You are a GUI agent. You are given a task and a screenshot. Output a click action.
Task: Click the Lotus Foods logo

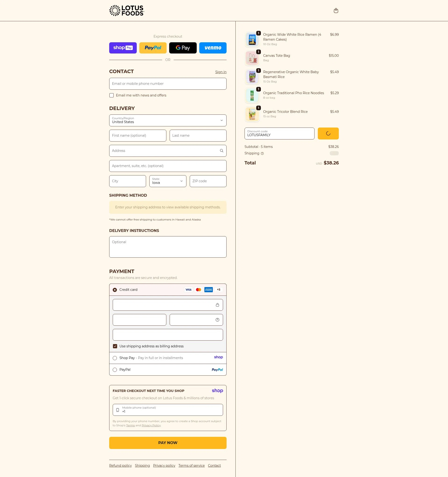126,10
